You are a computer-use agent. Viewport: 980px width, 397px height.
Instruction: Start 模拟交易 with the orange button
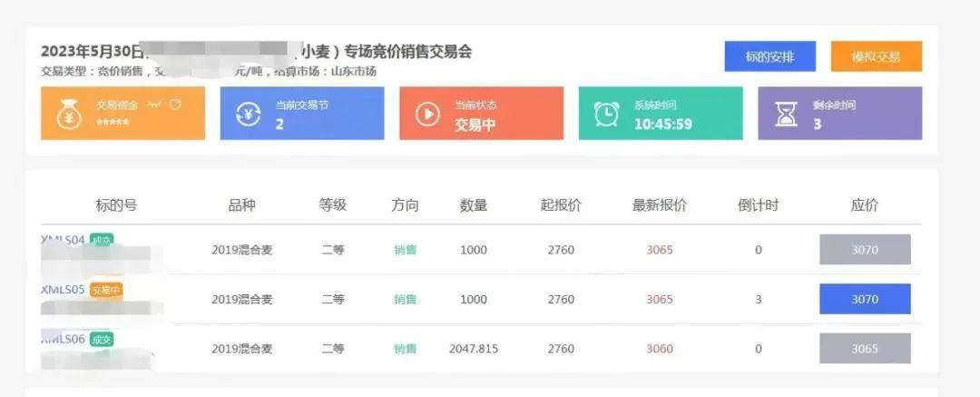coord(876,56)
